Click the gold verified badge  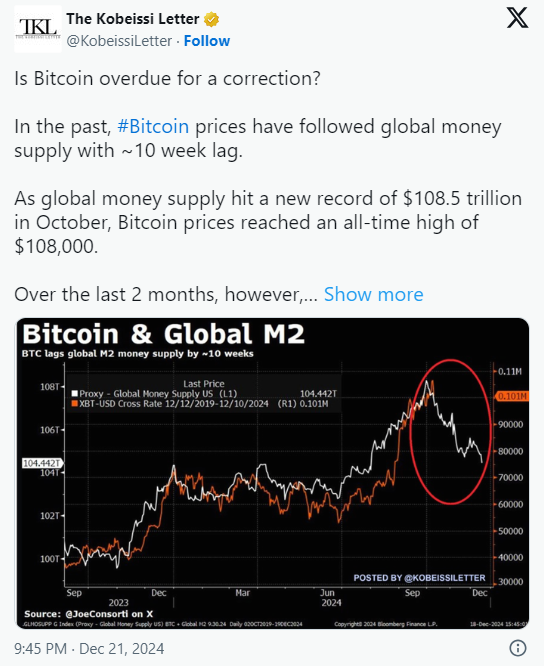click(211, 19)
